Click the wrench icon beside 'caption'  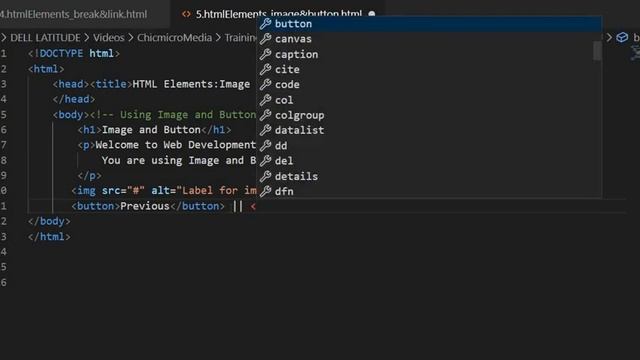pyautogui.click(x=266, y=54)
